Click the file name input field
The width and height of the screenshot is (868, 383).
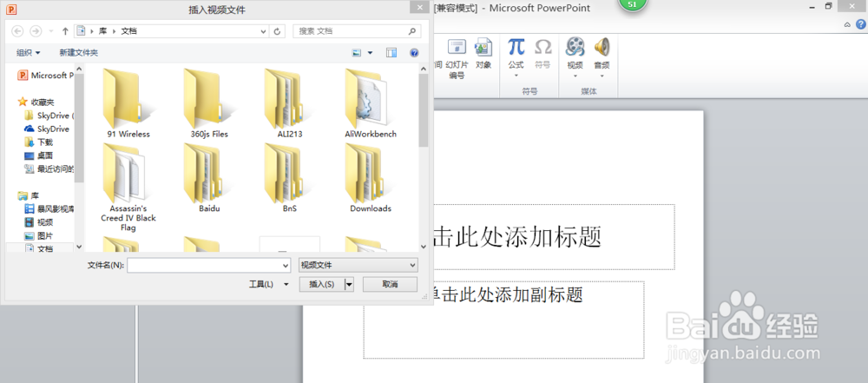[x=204, y=266]
